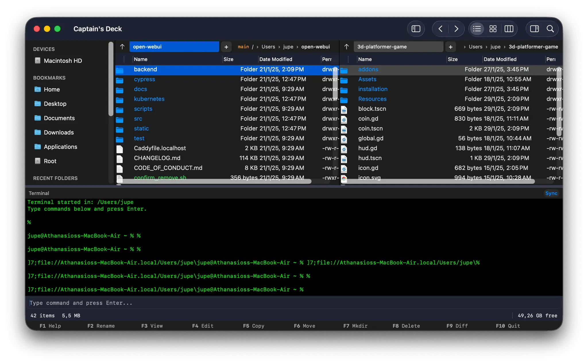Switch to icon grid view
Viewport: 588px width, 364px height.
click(493, 29)
